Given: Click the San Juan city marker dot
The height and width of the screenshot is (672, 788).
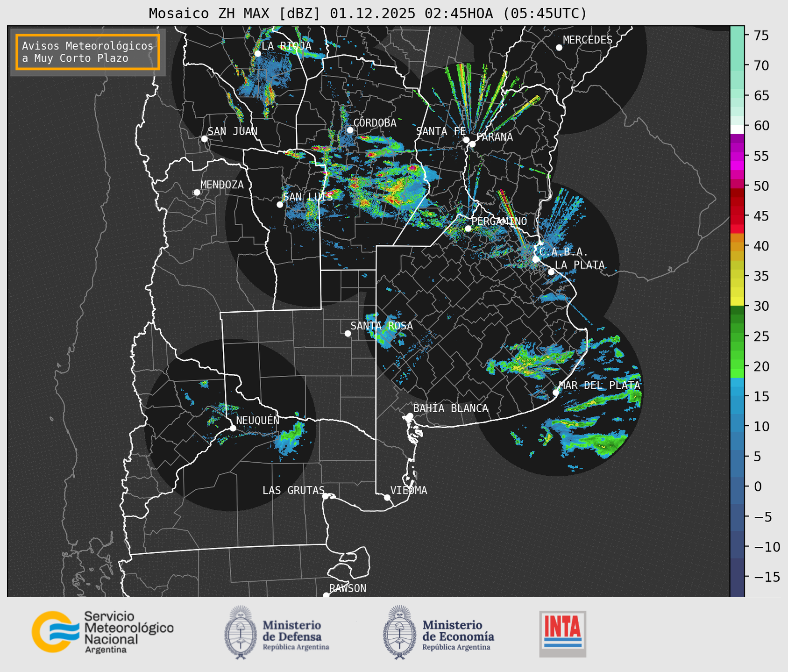Looking at the screenshot, I should point(204,139).
